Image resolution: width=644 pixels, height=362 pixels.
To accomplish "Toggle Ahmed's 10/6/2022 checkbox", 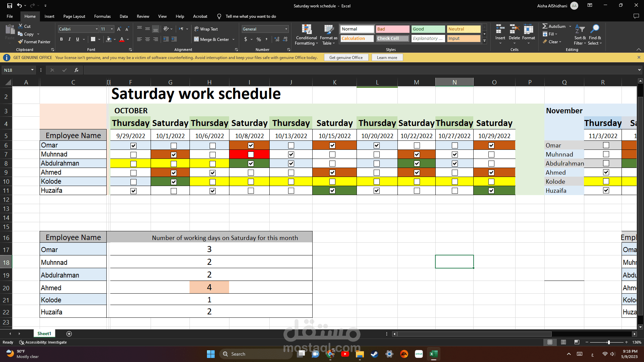I will click(x=213, y=173).
